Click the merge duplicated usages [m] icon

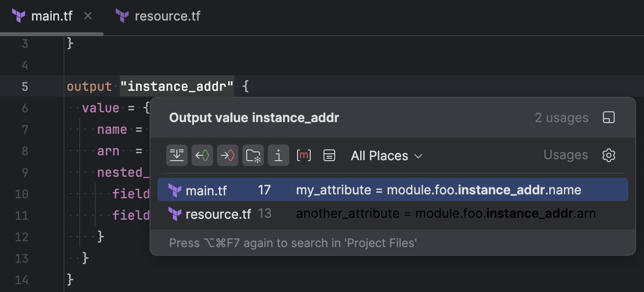[303, 155]
